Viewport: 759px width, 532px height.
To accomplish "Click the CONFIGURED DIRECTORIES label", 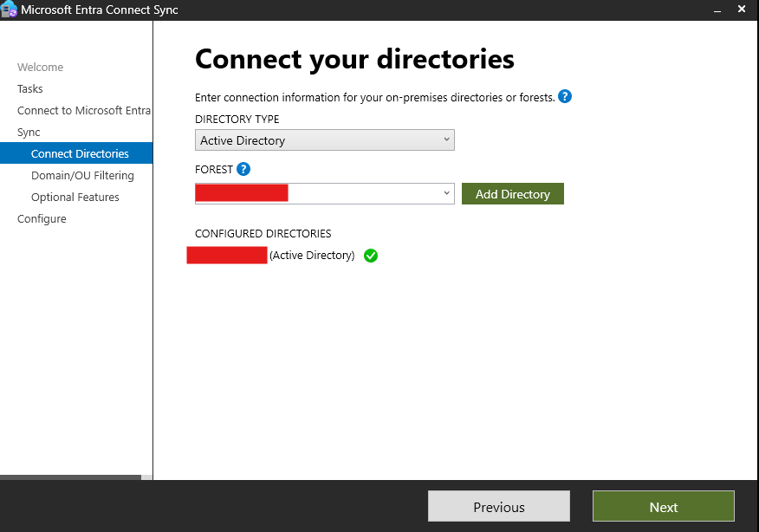I will pyautogui.click(x=263, y=234).
